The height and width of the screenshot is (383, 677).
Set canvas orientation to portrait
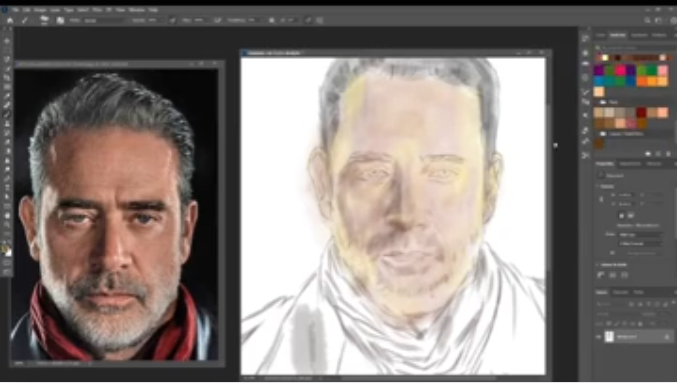coord(622,215)
